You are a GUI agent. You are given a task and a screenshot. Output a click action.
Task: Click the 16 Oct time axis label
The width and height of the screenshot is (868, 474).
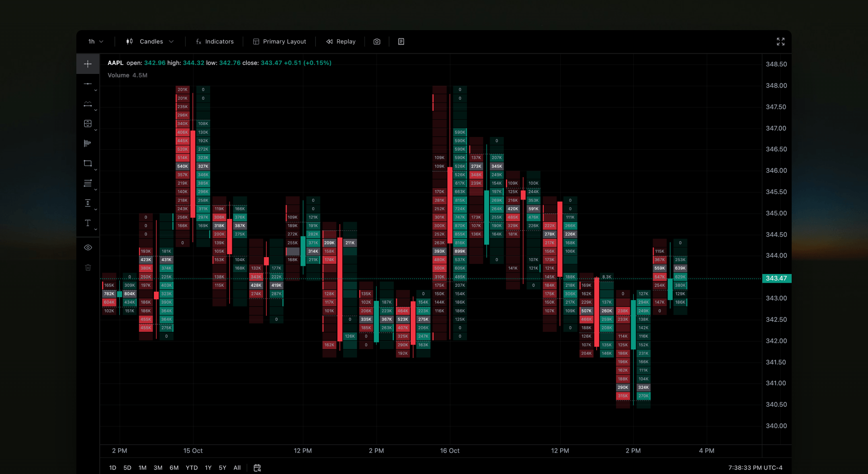450,451
